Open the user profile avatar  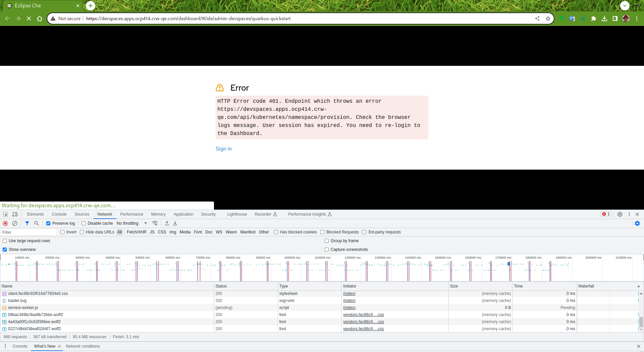pos(626,18)
